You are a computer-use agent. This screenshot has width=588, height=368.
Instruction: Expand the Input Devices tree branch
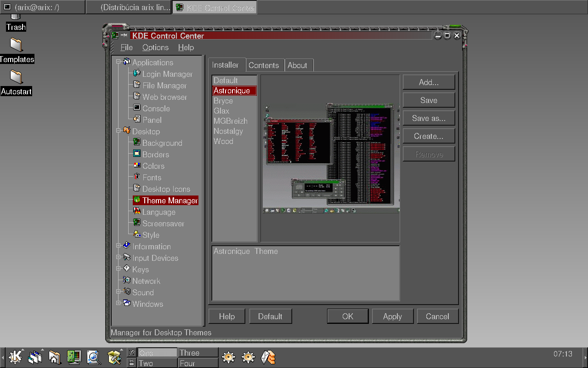118,257
